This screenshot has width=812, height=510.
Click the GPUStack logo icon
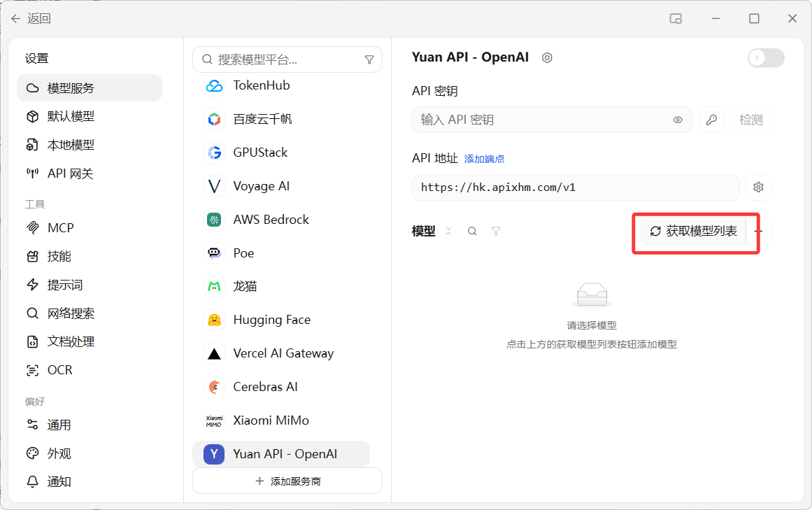click(214, 153)
